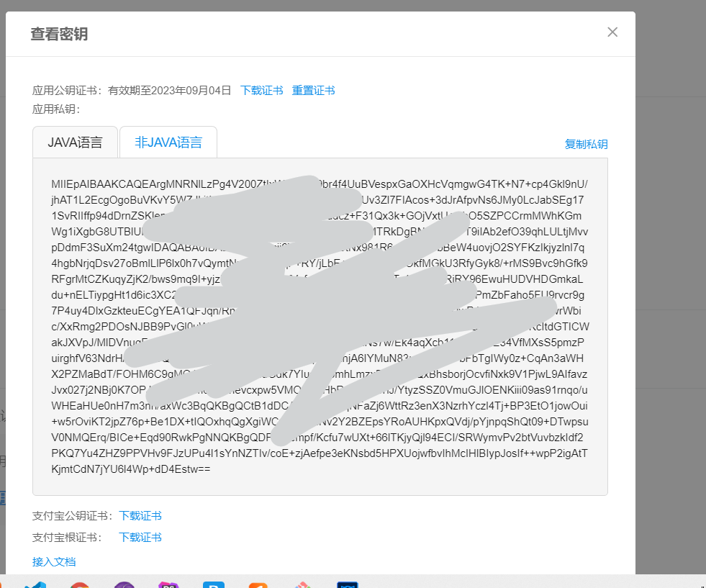706x588 pixels.
Task: Open the blue 'P' app from the taskbar
Action: click(213, 584)
